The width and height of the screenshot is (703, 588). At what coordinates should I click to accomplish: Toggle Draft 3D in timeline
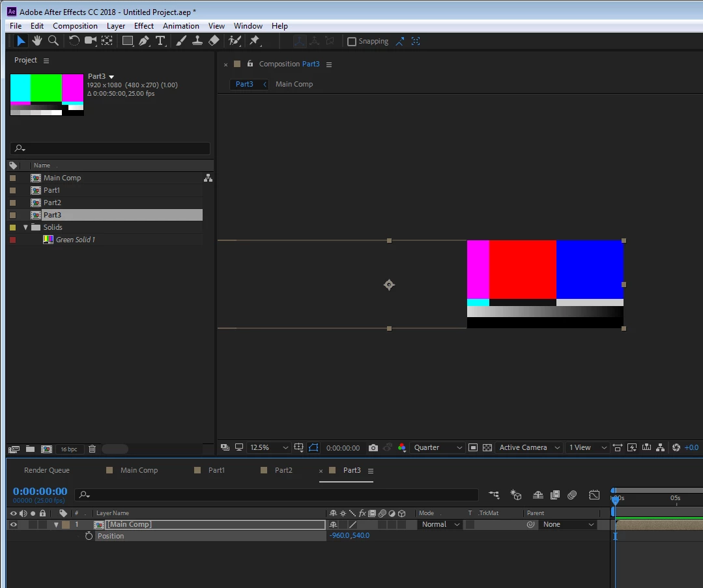tap(516, 496)
